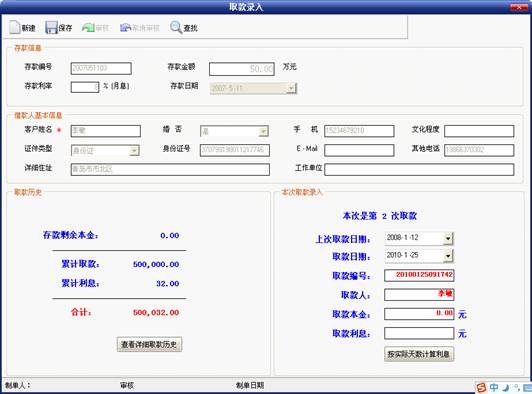The width and height of the screenshot is (532, 394).
Task: Click the 取款本金 principal amount field
Action: click(419, 314)
